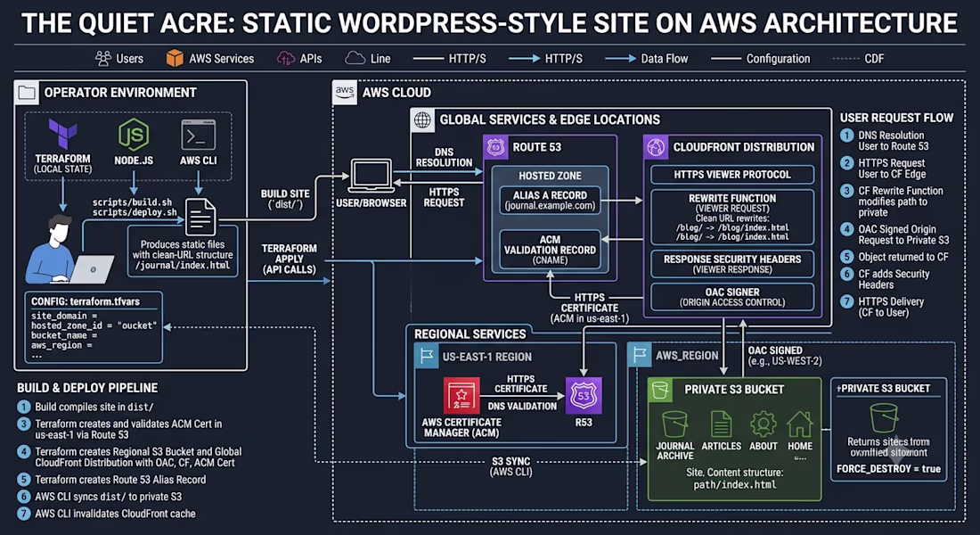Select the About gear icon
980x535 pixels.
tap(764, 424)
